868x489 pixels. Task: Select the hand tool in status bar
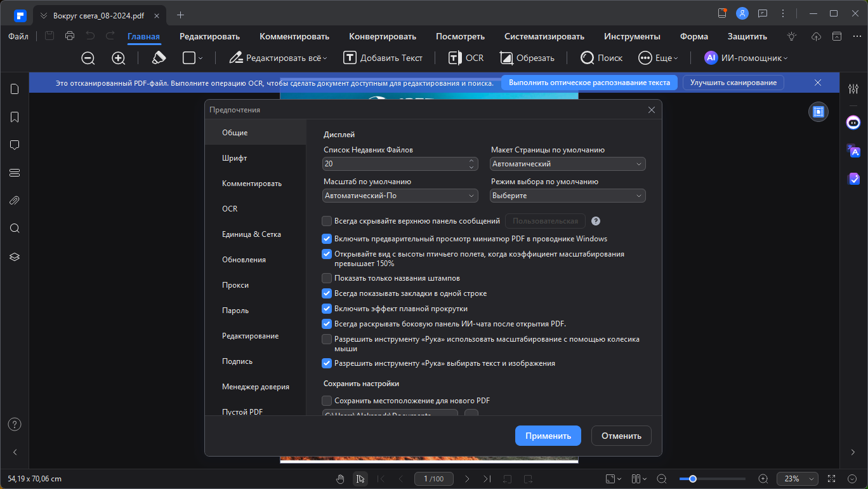coord(341,479)
